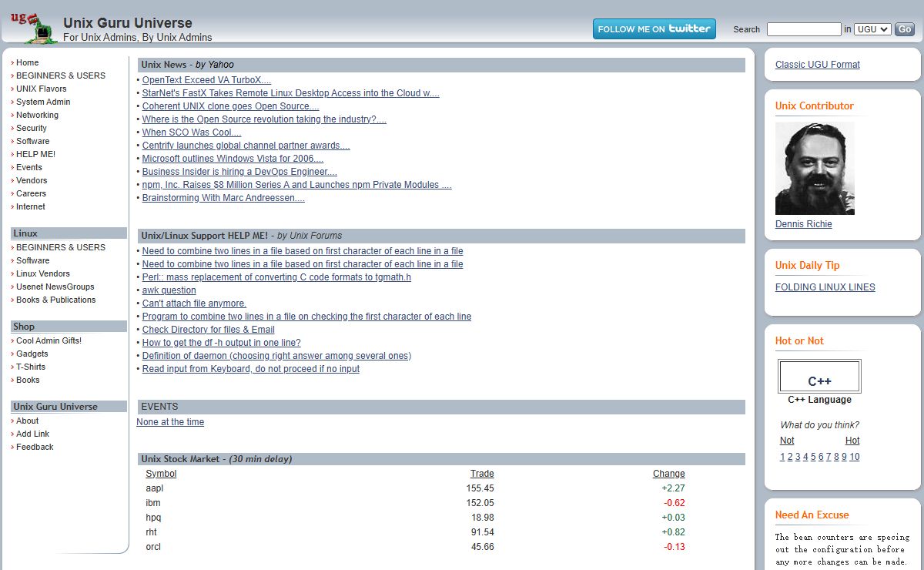Open Definition of daemon thread

point(276,356)
